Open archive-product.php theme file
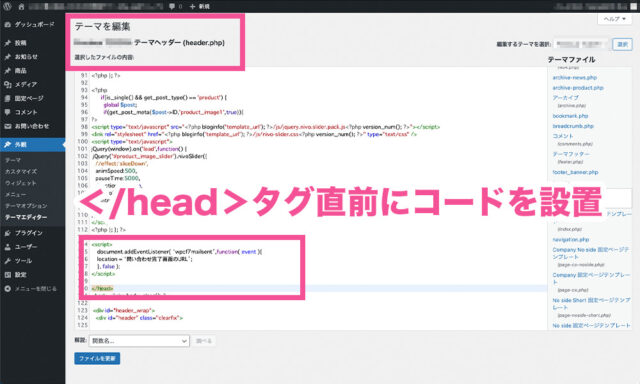 (578, 88)
